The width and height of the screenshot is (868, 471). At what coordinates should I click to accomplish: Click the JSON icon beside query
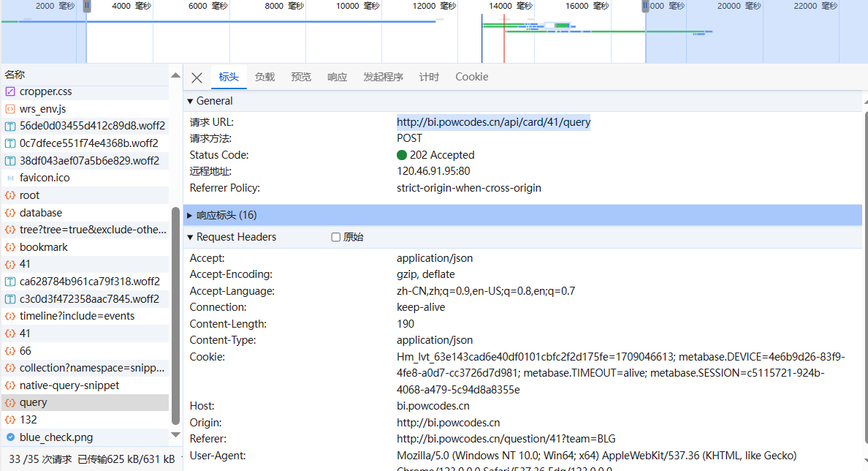tap(10, 403)
